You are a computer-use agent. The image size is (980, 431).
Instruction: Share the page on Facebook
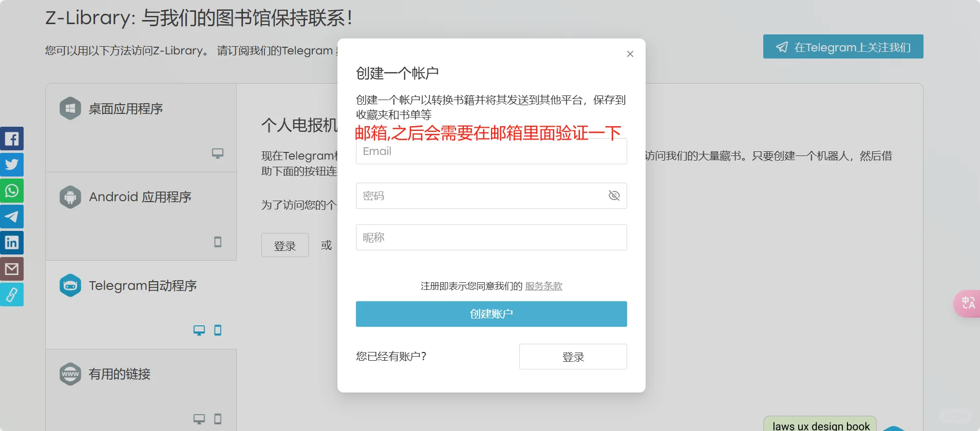[x=12, y=139]
